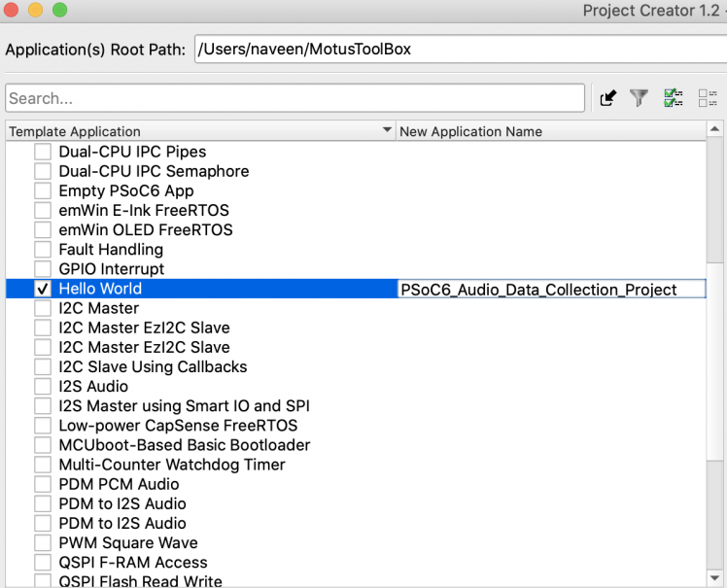
Task: Click the import application icon
Action: [608, 98]
